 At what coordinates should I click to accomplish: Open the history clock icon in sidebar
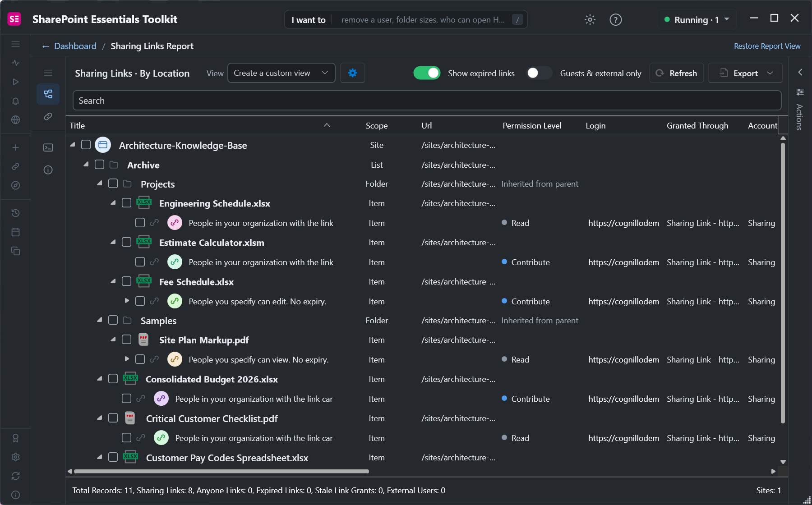pos(15,213)
